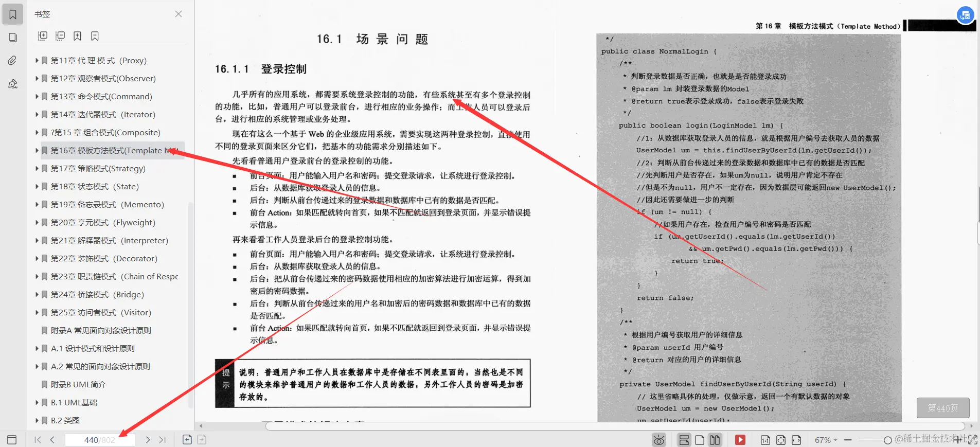Open the page thumbnails panel icon
Image resolution: width=980 pixels, height=447 pixels.
coord(13,38)
